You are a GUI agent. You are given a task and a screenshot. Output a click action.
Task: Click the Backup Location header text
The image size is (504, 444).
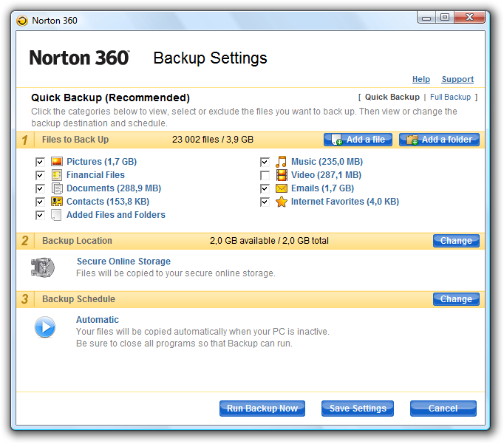[x=77, y=241]
